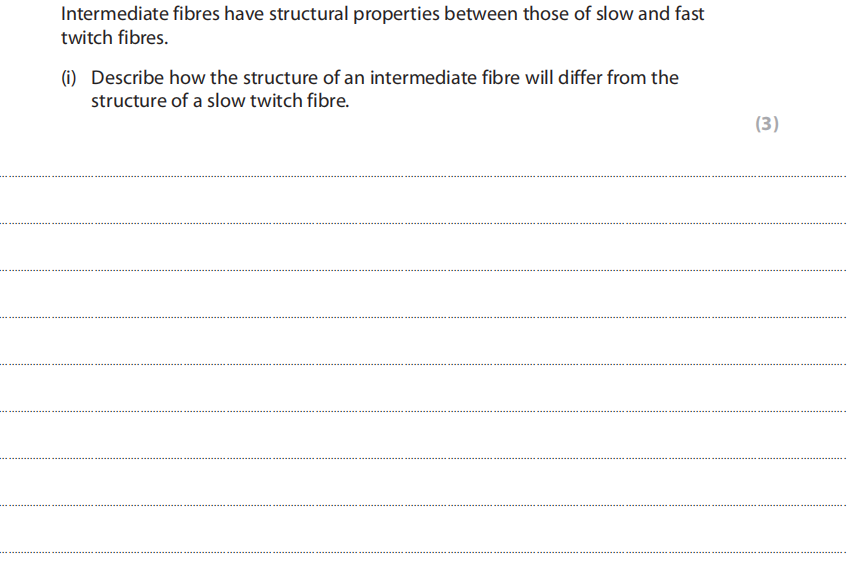Click the eighth dotted answer line
The width and height of the screenshot is (856, 576).
[x=428, y=505]
